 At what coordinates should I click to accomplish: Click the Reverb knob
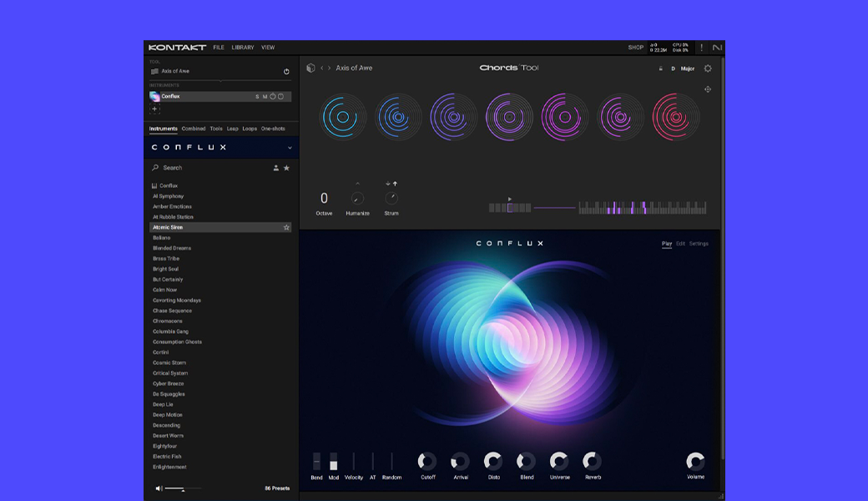(x=592, y=461)
